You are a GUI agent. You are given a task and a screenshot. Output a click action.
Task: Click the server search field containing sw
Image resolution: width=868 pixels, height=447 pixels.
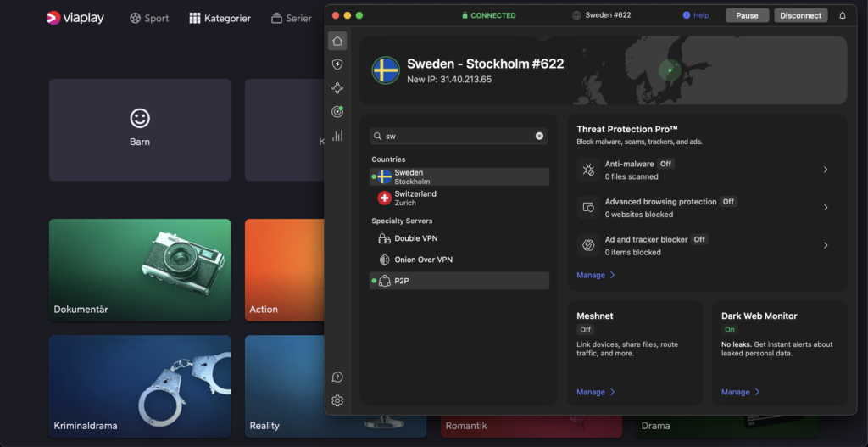tap(459, 137)
